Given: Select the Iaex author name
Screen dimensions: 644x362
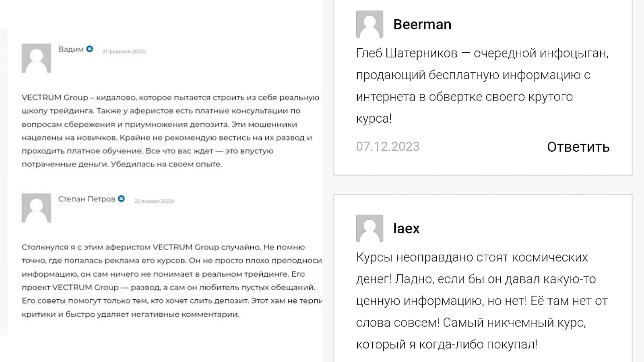Looking at the screenshot, I should click(406, 228).
